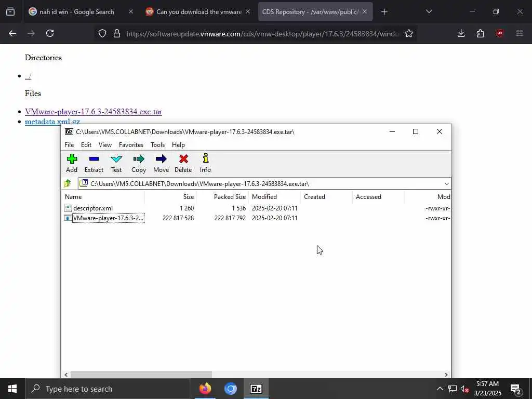532x399 pixels.
Task: Sort files by the Size column
Action: pyautogui.click(x=170, y=197)
